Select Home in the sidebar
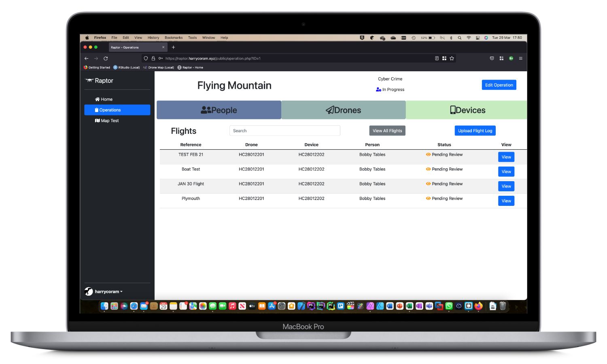 click(x=104, y=99)
